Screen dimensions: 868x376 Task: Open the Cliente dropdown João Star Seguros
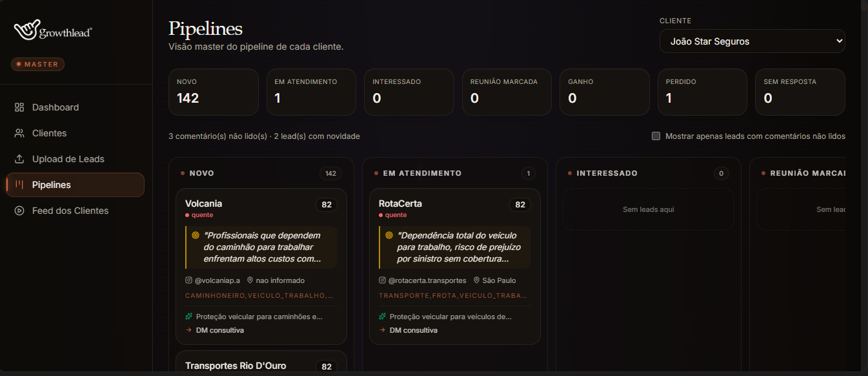(x=752, y=41)
